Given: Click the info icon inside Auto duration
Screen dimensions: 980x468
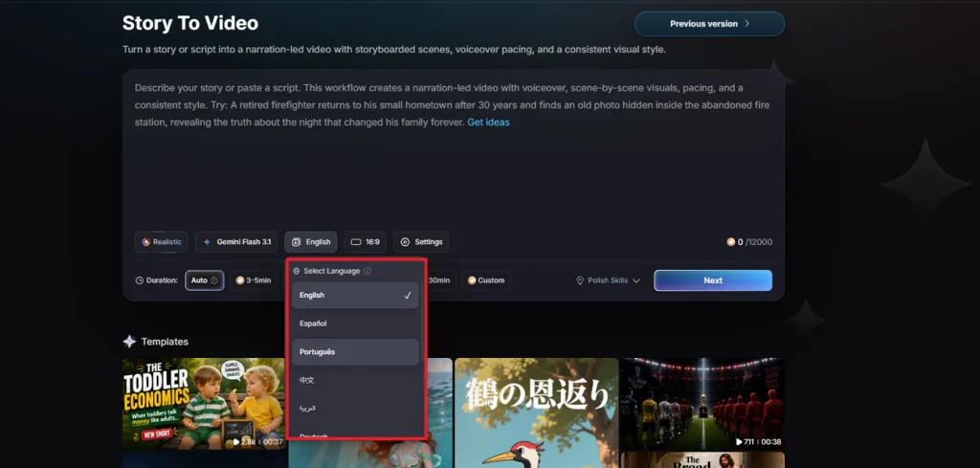Looking at the screenshot, I should coord(214,280).
